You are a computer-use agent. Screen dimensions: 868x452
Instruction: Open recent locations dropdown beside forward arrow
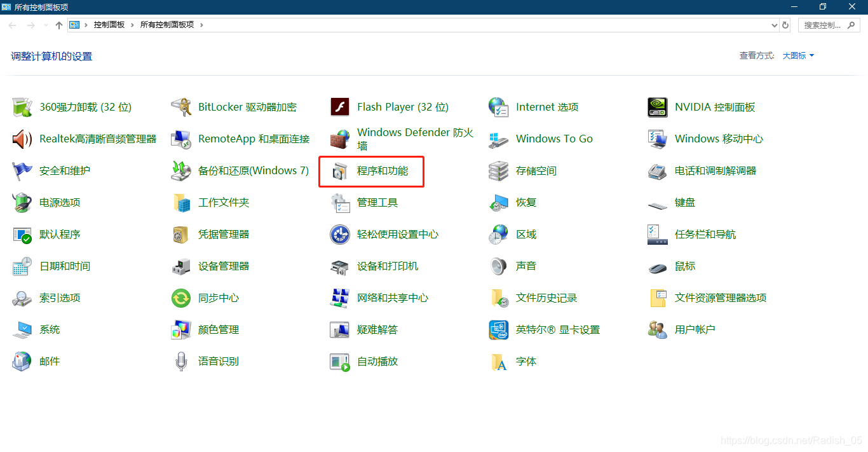[x=46, y=25]
